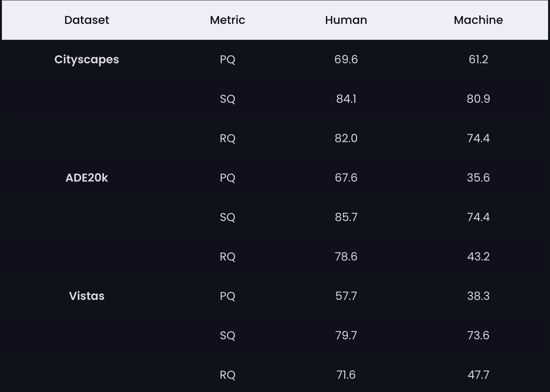Screen dimensions: 550x392
Task: Click the 84.1 cell under Human
Action: pos(346,99)
